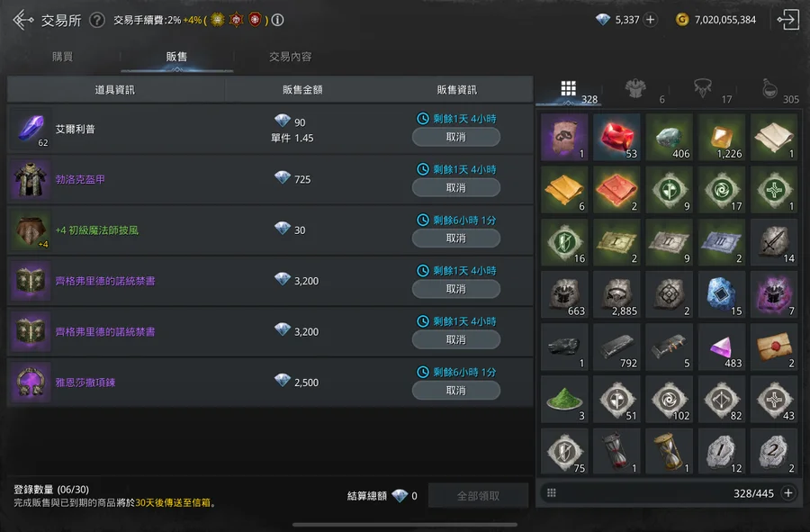
Task: Expand inventory capacity with plus at 328/445
Action: point(788,492)
